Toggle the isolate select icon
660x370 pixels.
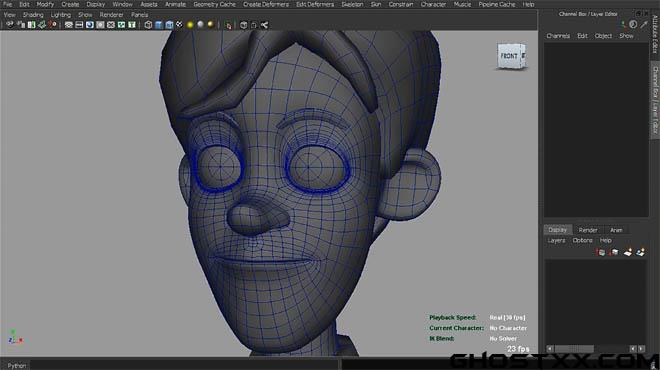(x=229, y=26)
